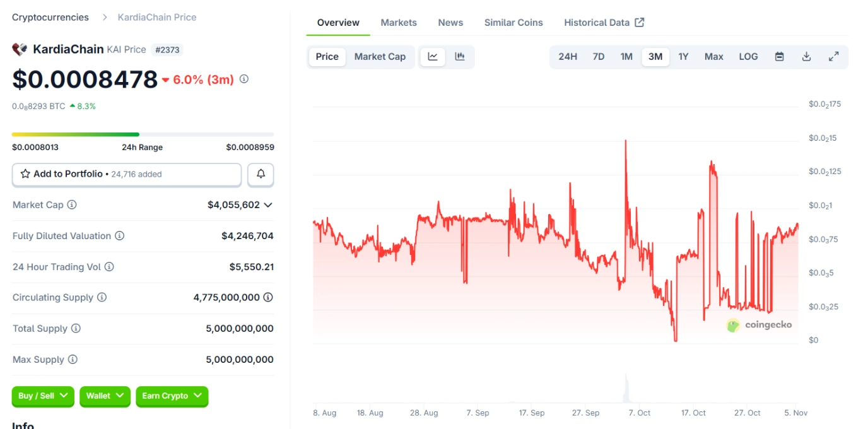Open the Earn Crypto dropdown
This screenshot has width=868, height=429.
172,396
